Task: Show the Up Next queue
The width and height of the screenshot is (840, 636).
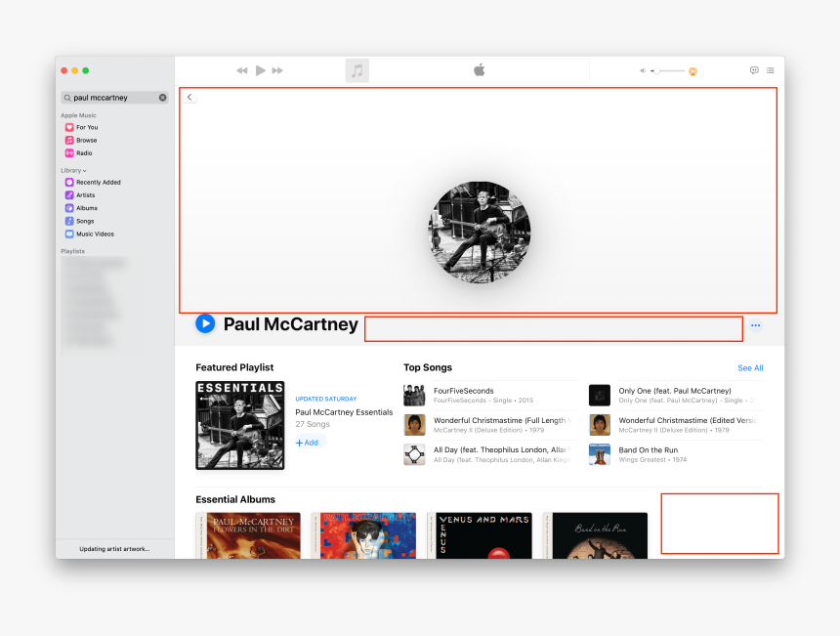Action: (771, 70)
